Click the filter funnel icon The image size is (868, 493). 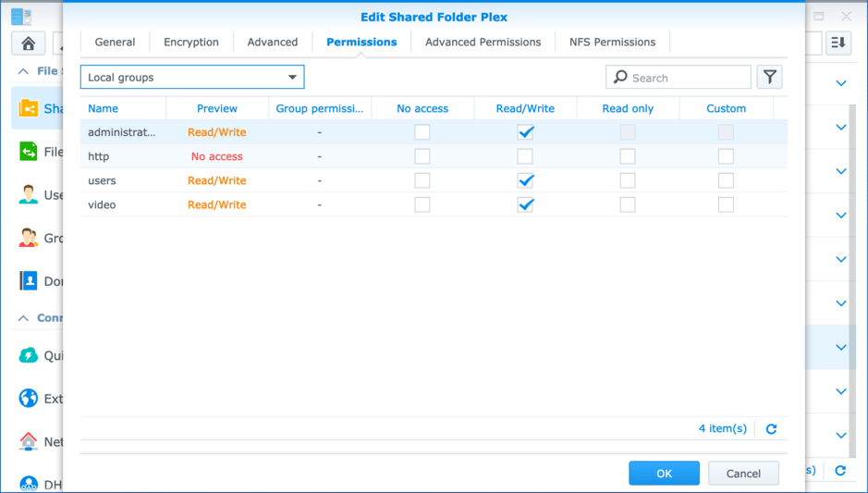[x=769, y=77]
